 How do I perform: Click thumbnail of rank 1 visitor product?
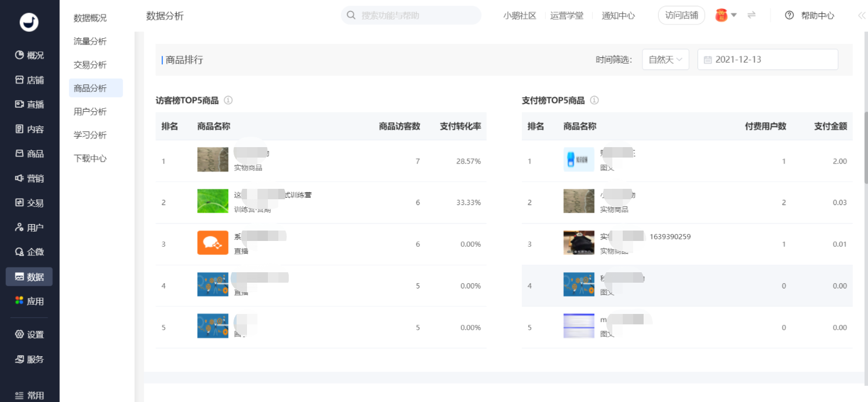(x=213, y=159)
